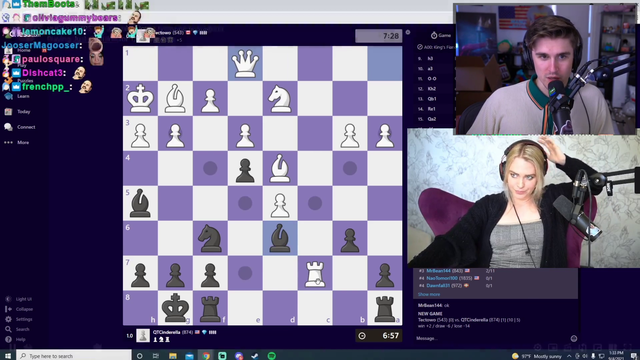The image size is (640, 360).
Task: Click the top opponent clock 7:28
Action: (378, 36)
